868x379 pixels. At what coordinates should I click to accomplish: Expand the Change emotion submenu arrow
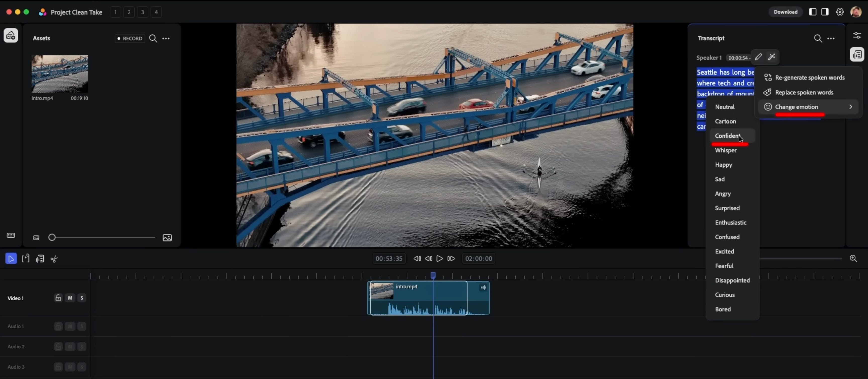pos(850,107)
